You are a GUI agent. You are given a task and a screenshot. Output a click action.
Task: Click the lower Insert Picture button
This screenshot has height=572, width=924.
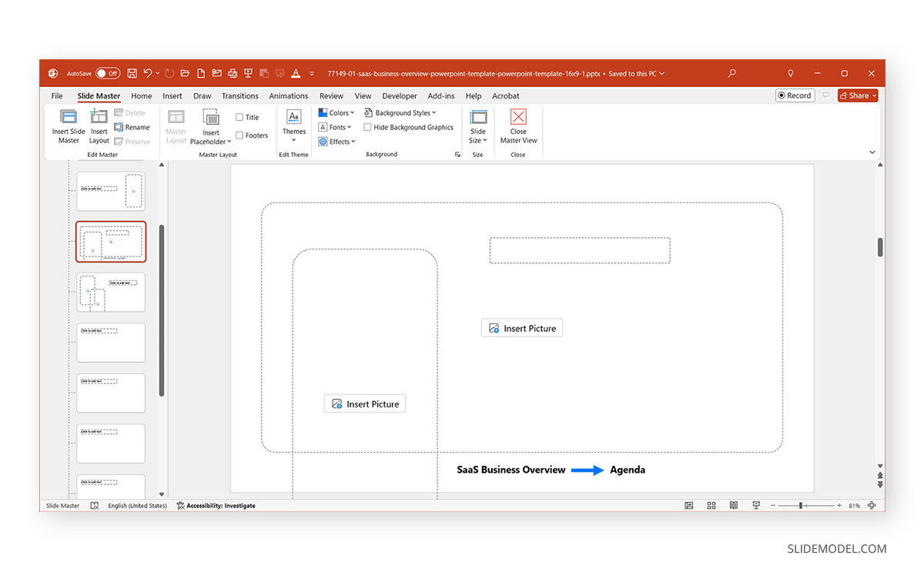click(x=364, y=403)
